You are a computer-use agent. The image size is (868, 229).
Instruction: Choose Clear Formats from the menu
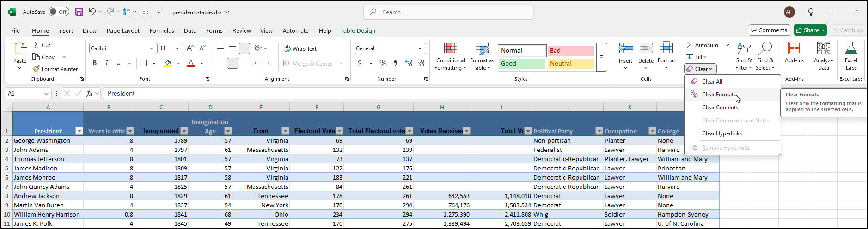(719, 95)
